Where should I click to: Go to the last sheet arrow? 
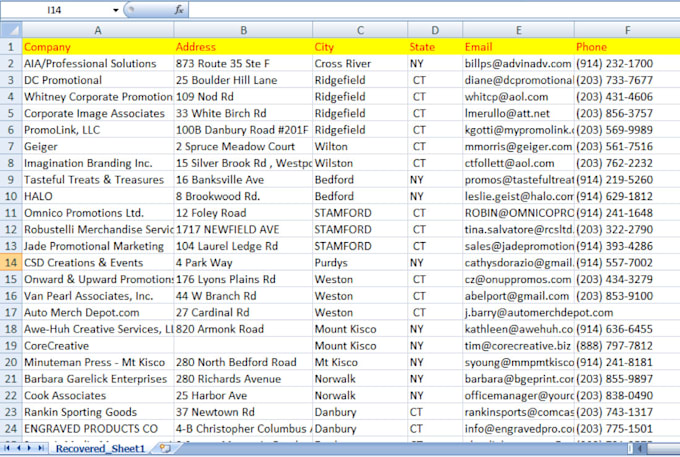point(40,448)
